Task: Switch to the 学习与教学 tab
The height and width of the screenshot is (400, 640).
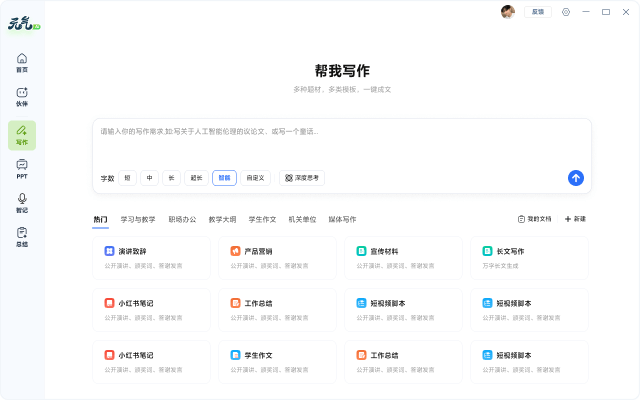Action: (x=138, y=219)
